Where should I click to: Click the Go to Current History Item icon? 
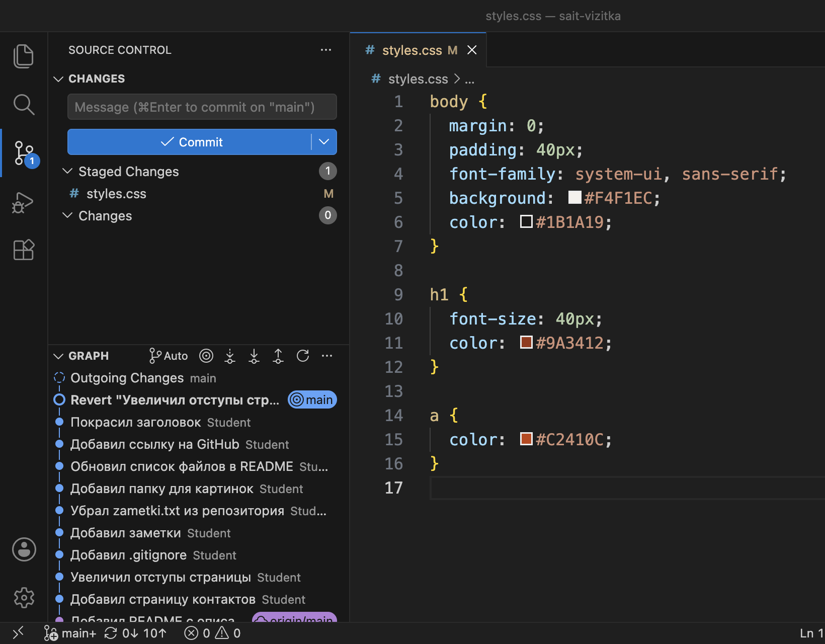(x=206, y=356)
